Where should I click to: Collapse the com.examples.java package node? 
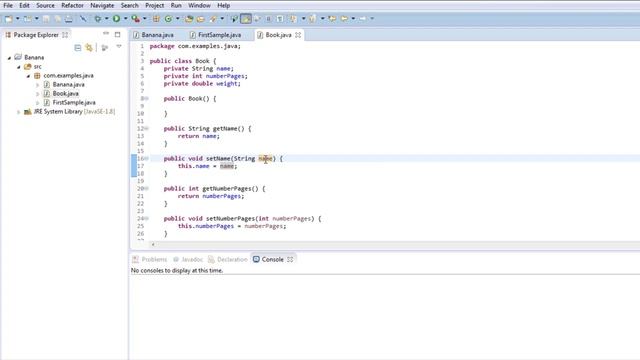28,76
